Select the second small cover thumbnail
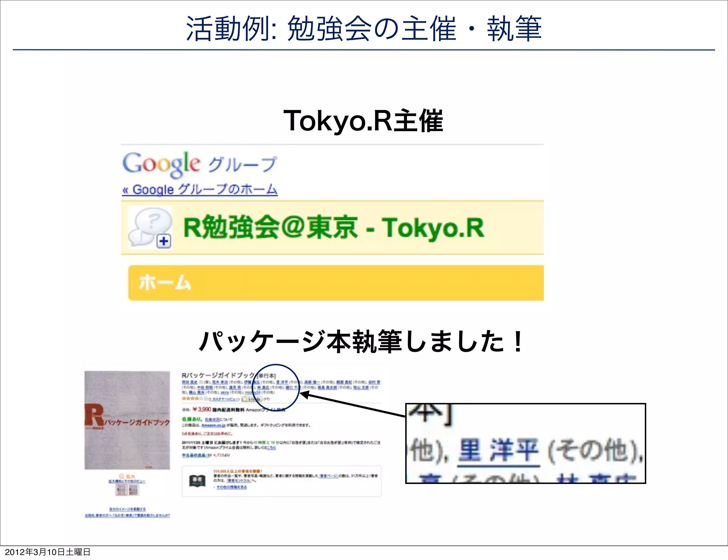 [x=133, y=490]
